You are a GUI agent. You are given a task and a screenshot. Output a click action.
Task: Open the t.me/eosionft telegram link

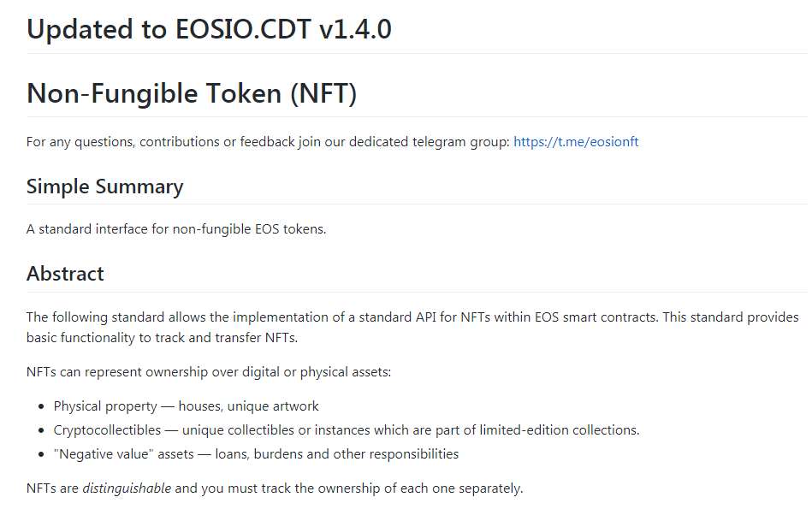[576, 142]
